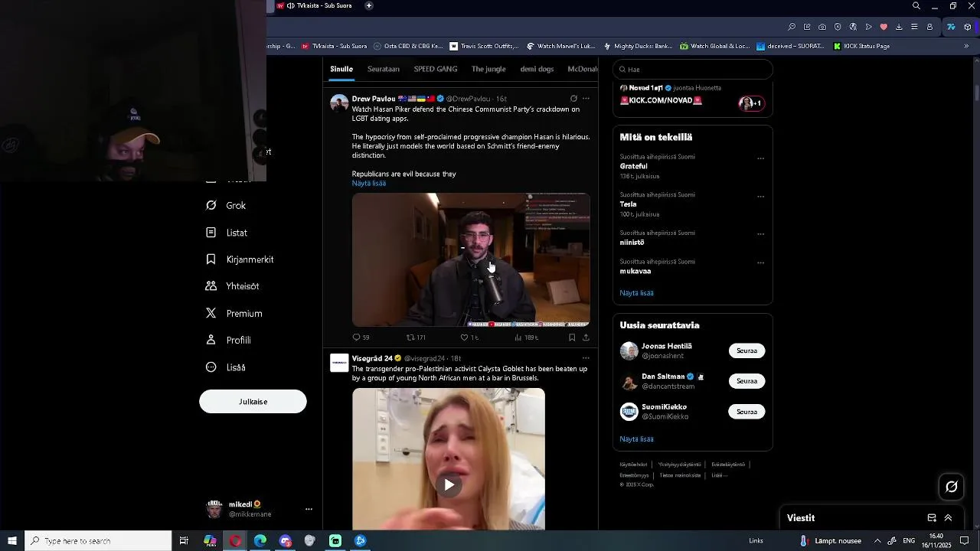Switch to the Seurataan tab

click(x=384, y=69)
